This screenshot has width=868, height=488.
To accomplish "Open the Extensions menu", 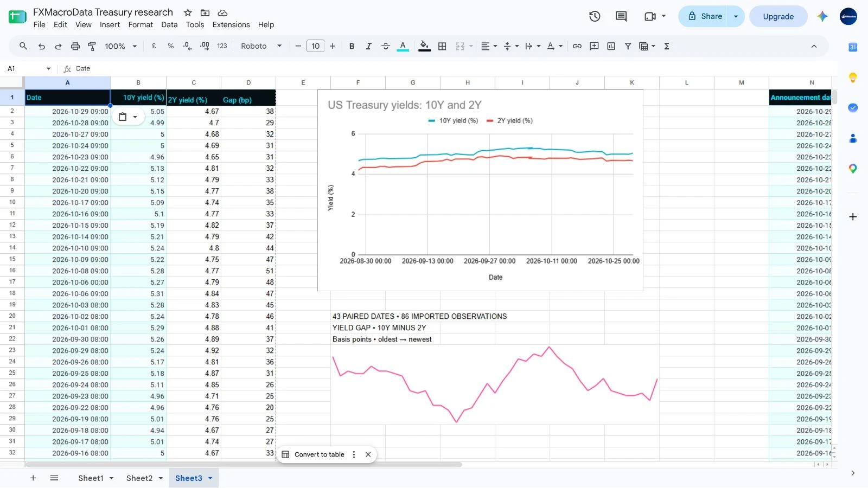I will pos(231,24).
